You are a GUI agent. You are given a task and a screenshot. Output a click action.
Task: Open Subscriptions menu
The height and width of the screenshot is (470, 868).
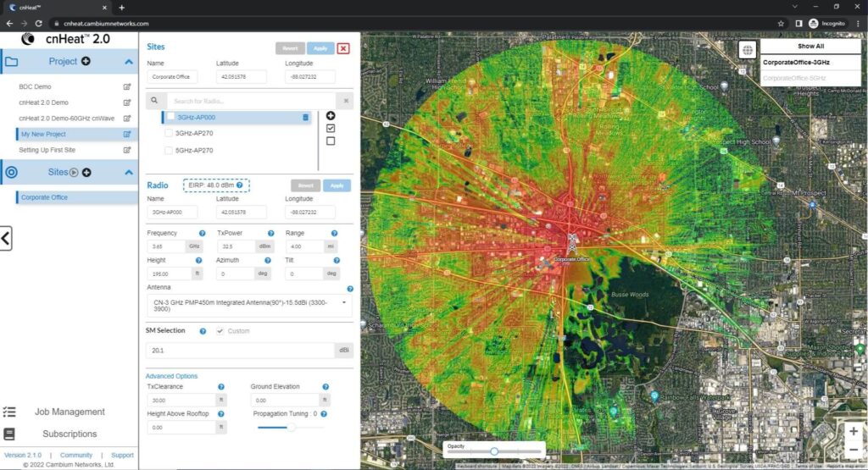70,434
